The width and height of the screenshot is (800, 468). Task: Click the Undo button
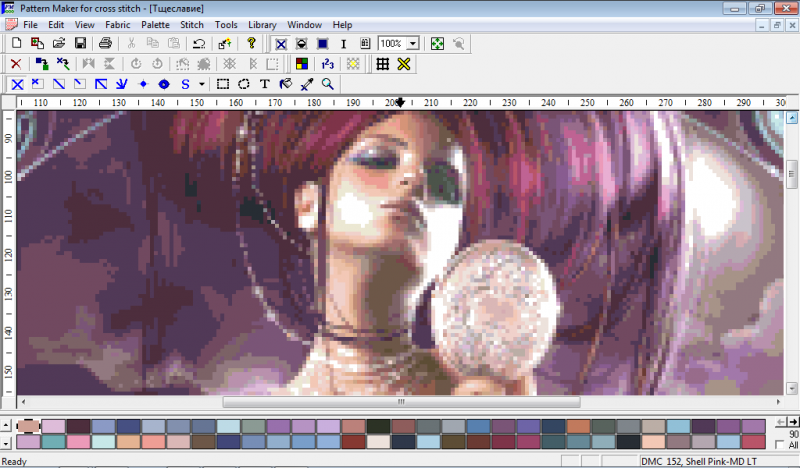pyautogui.click(x=199, y=43)
